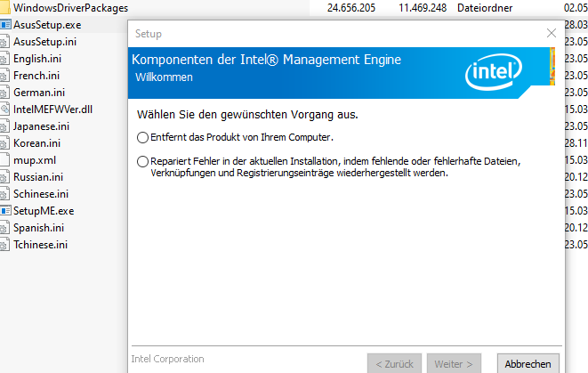This screenshot has width=588, height=373.
Task: Select the mup.xml file icon
Action: (x=4, y=160)
